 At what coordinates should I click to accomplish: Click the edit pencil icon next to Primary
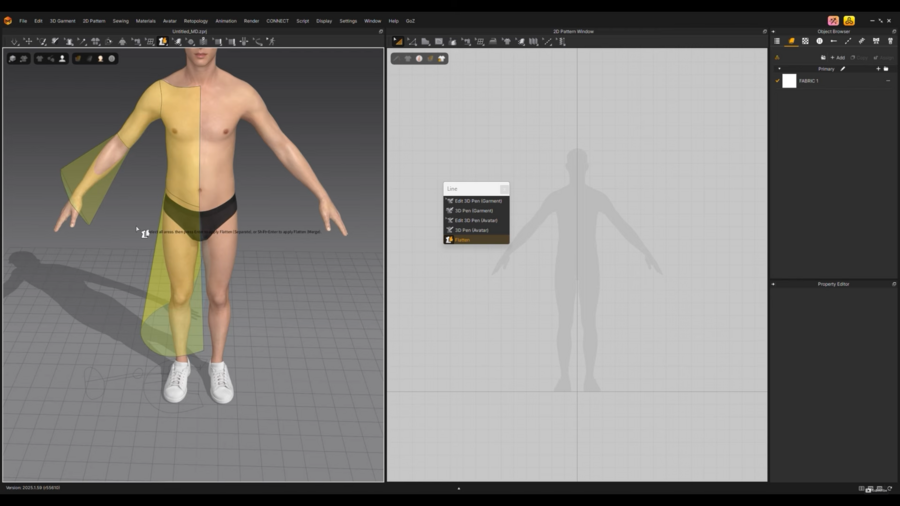coord(843,69)
